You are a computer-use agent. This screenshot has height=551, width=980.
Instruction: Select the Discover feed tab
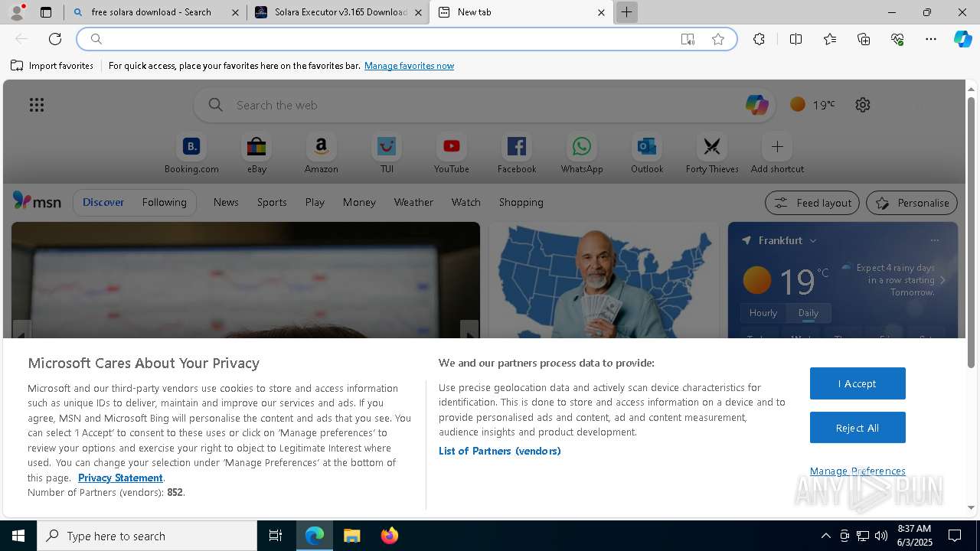coord(103,202)
